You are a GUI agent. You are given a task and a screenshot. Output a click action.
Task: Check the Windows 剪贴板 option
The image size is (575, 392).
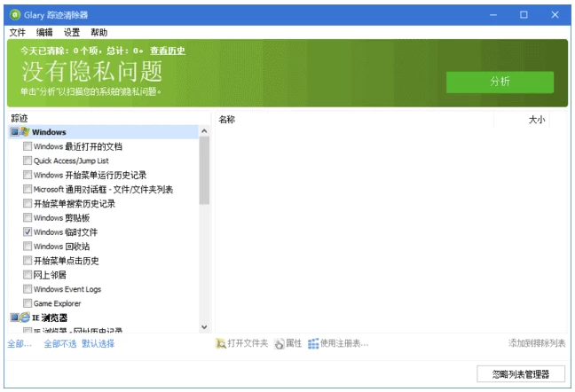(x=28, y=217)
